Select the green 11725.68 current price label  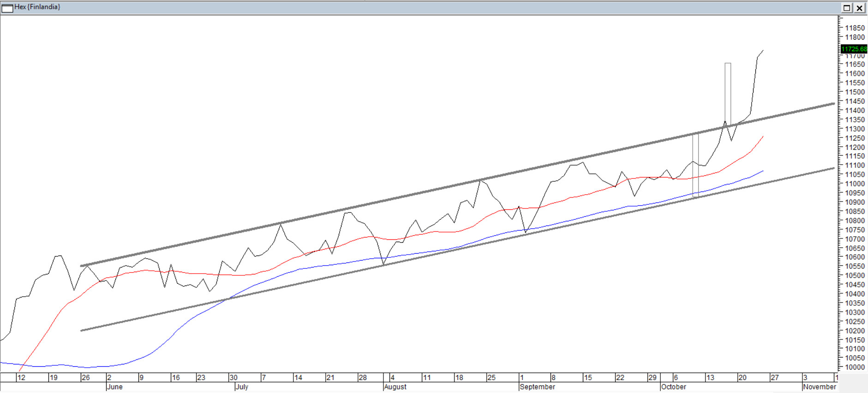(x=854, y=49)
